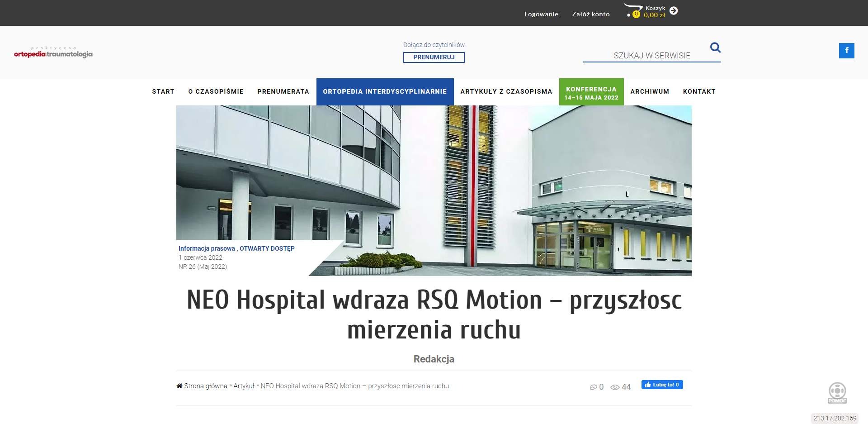Go to the START menu item

pos(163,91)
